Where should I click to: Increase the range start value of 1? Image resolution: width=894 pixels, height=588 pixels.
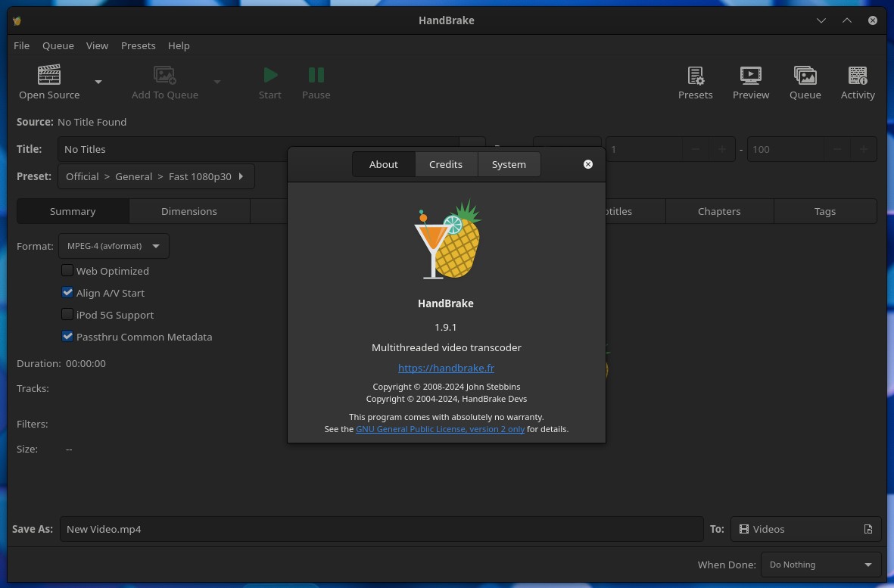pyautogui.click(x=722, y=149)
